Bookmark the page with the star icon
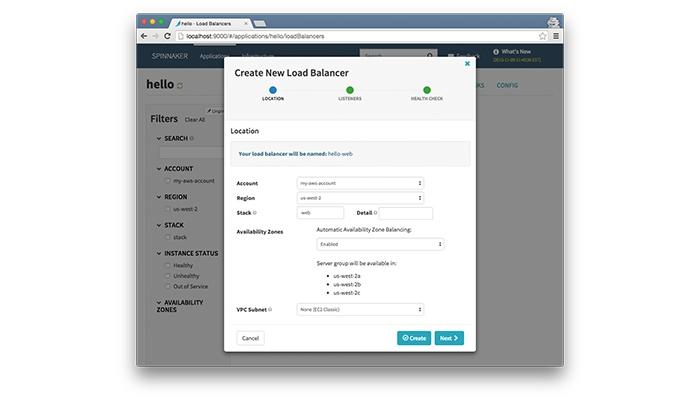The image size is (700, 400). coord(542,36)
